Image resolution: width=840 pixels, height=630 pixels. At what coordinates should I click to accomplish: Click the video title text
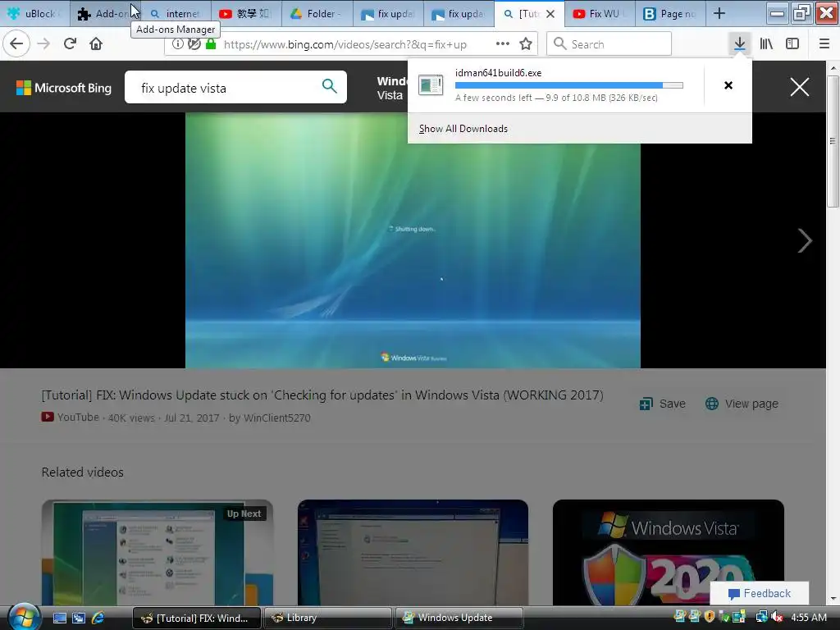322,395
